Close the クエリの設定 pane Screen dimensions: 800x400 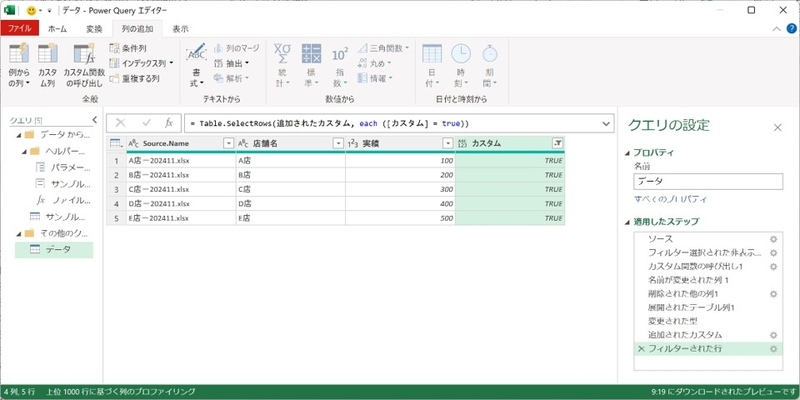point(778,128)
